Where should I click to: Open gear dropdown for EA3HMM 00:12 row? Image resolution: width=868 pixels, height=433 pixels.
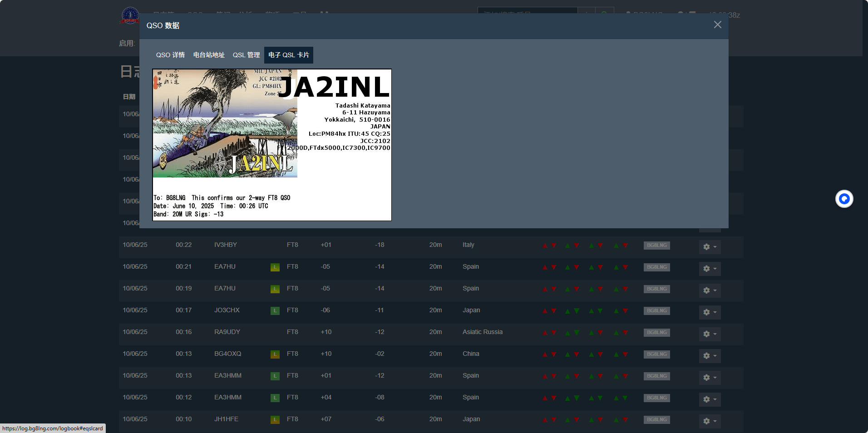click(x=710, y=399)
